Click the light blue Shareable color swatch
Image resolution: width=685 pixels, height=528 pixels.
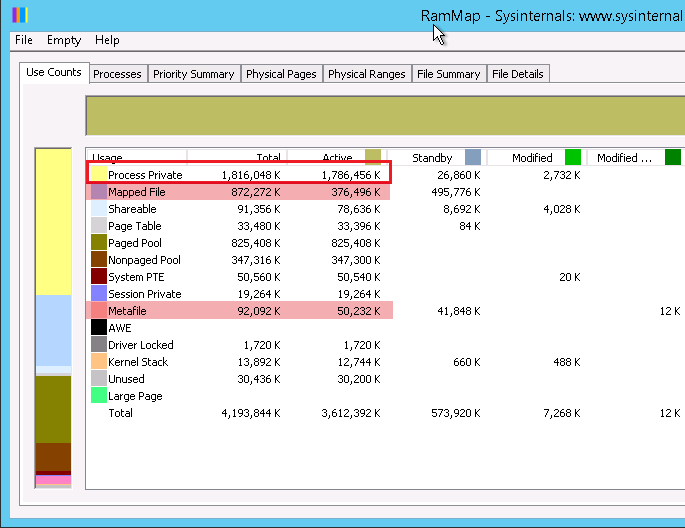tap(99, 208)
